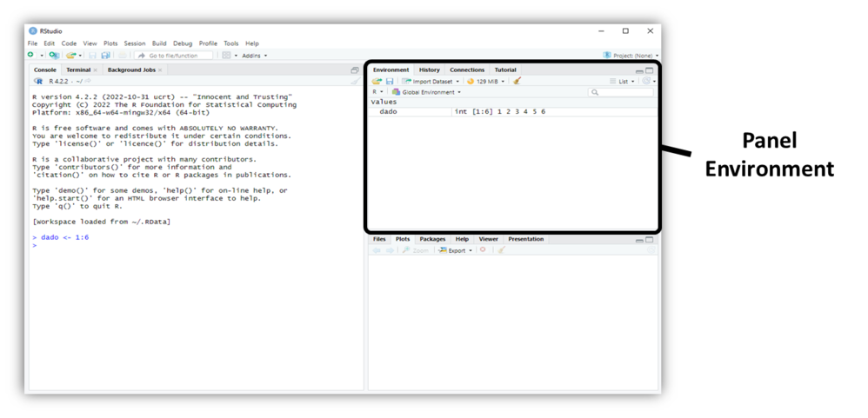Click the Export button in Plots pane
Image resolution: width=868 pixels, height=418 pixels.
tap(456, 250)
